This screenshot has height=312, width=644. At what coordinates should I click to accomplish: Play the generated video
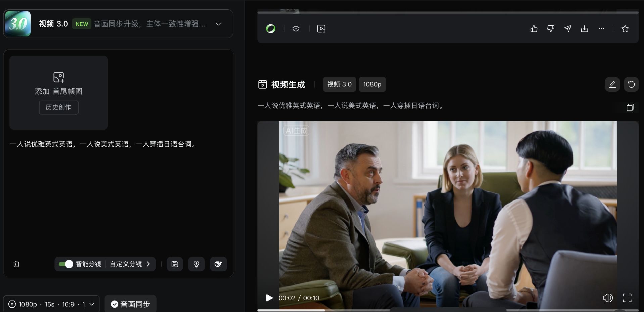(269, 298)
